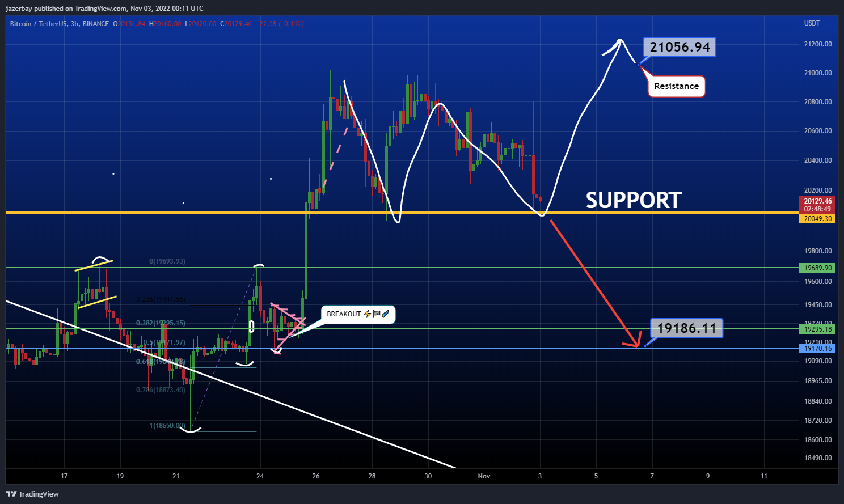
Task: Click the 19090.00 price scale value
Action: (818, 361)
